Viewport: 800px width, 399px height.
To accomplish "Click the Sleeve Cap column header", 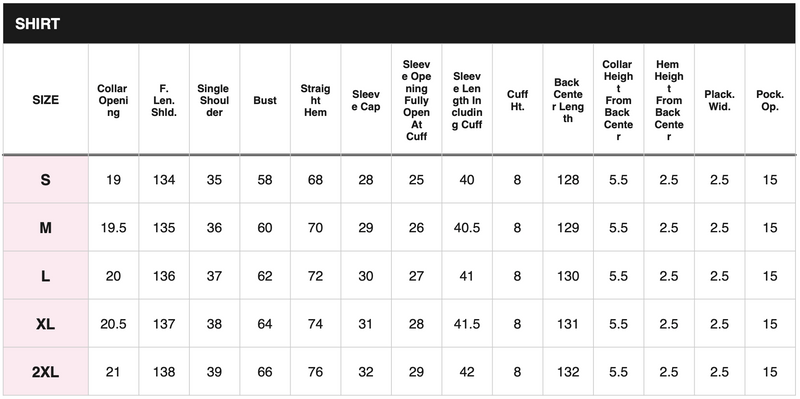I will (x=366, y=100).
